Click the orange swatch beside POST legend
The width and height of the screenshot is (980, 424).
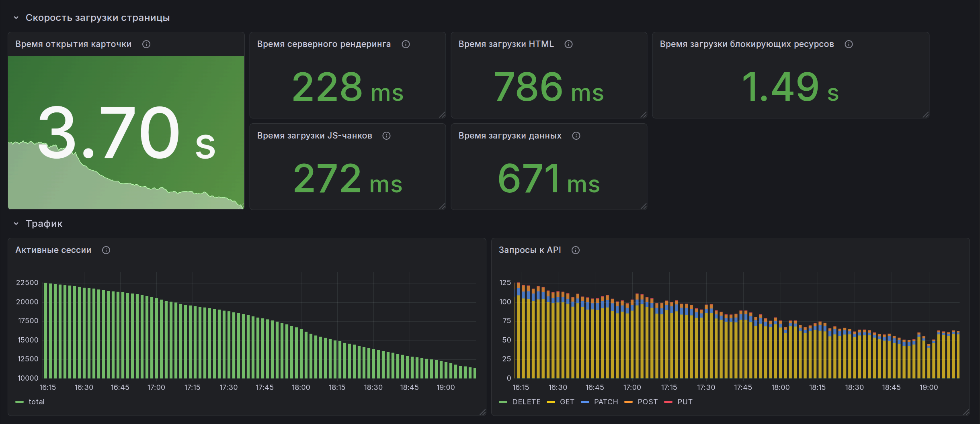click(x=628, y=402)
